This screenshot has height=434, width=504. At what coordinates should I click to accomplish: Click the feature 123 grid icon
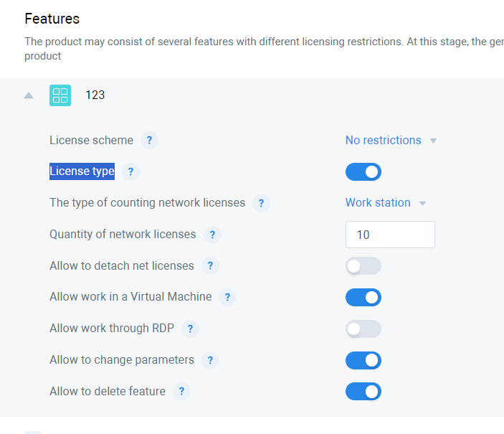[x=60, y=95]
